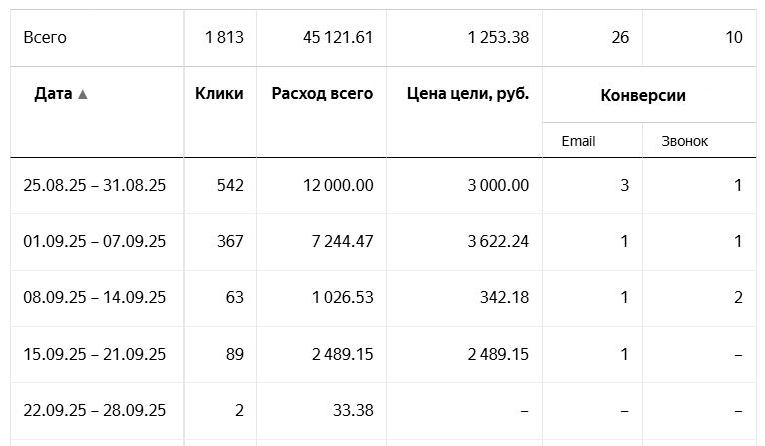Click the Звонок conversions subheader
Viewport: 765px width, 446px height.
(x=684, y=142)
